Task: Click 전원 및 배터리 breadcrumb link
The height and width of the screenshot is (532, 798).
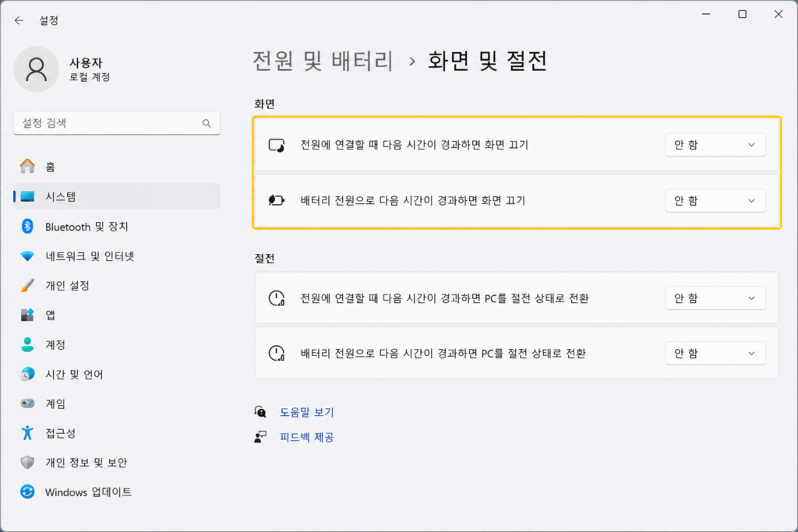Action: tap(323, 61)
